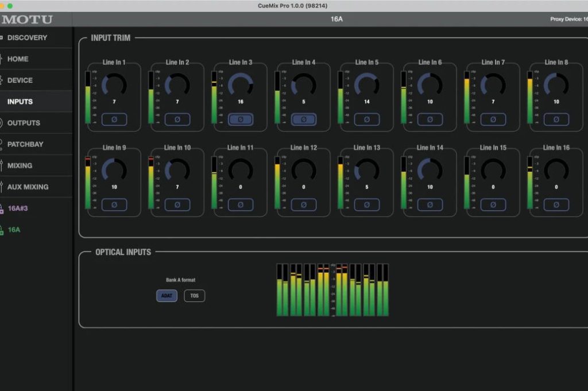588x391 pixels.
Task: Toggle phase invert on Line In 16
Action: 556,204
